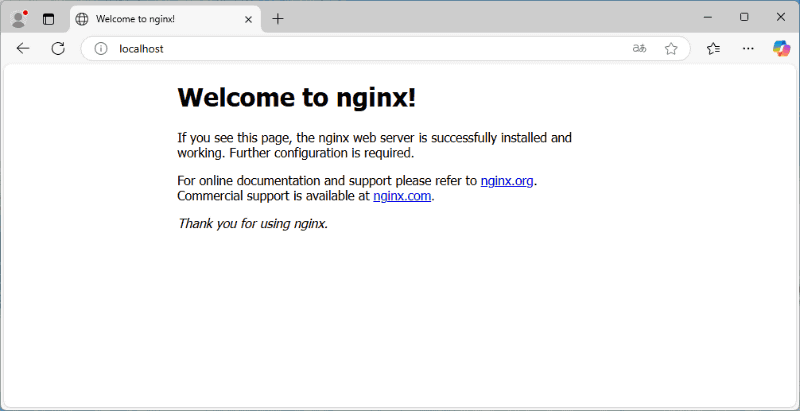Click the 'Thank you for using nginx.' text
This screenshot has height=411, width=800.
click(253, 223)
